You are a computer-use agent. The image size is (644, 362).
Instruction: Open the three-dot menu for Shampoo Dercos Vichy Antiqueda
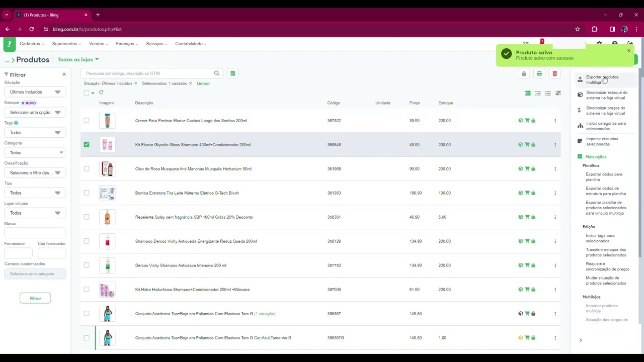tap(555, 241)
